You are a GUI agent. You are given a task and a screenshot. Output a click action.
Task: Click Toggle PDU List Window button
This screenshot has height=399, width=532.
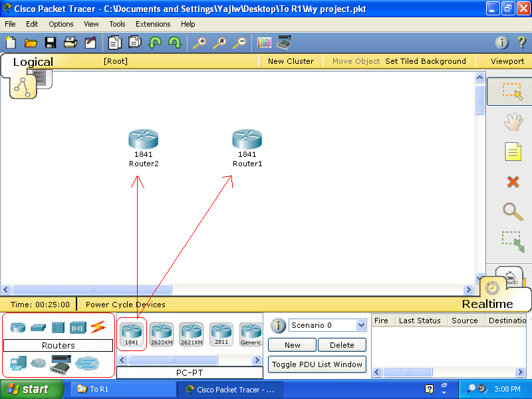pyautogui.click(x=317, y=364)
